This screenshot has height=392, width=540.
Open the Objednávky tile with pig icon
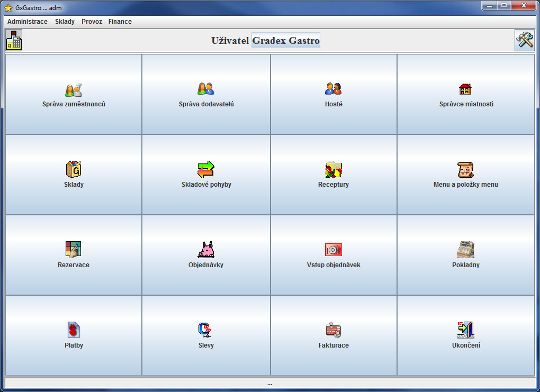tap(206, 255)
